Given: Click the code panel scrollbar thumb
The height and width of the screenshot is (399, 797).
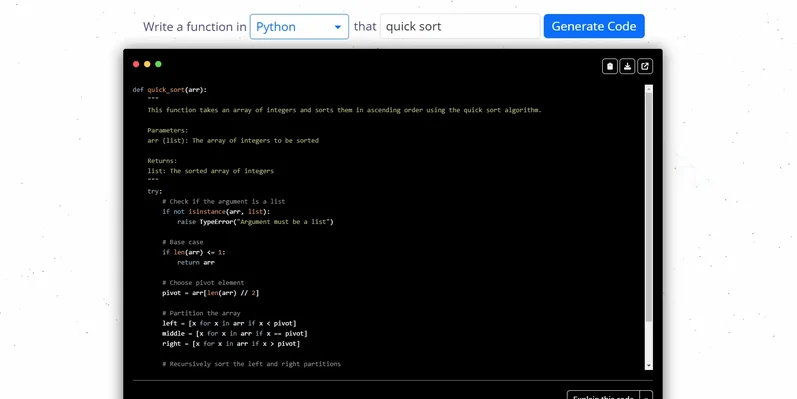Looking at the screenshot, I should point(649,207).
